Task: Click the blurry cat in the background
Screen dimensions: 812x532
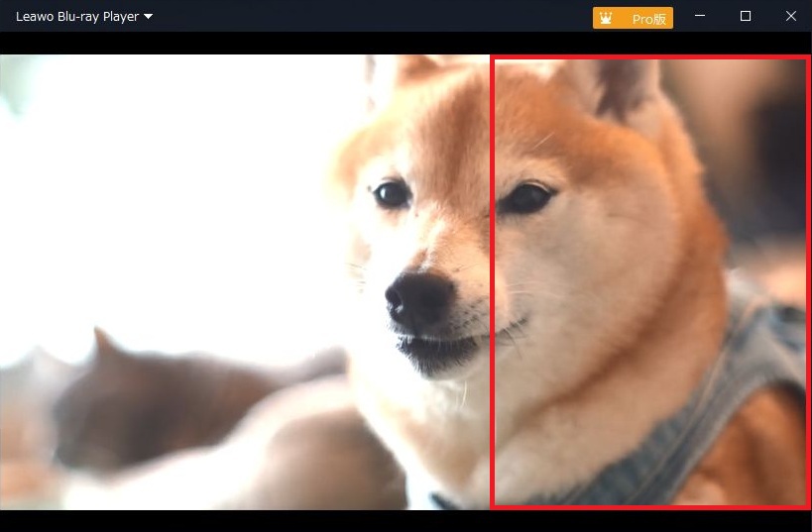Action: coord(149,396)
